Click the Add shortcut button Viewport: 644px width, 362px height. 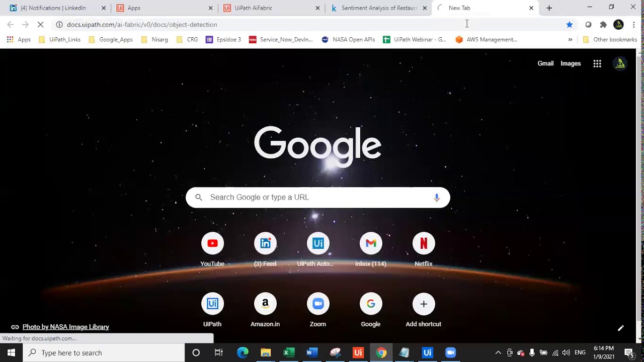coord(424,310)
